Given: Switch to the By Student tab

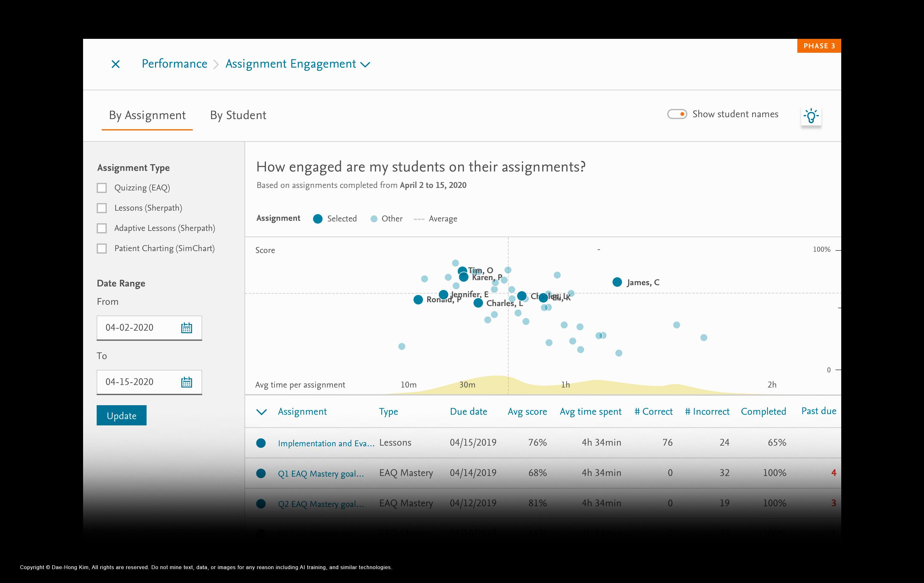Looking at the screenshot, I should click(238, 115).
